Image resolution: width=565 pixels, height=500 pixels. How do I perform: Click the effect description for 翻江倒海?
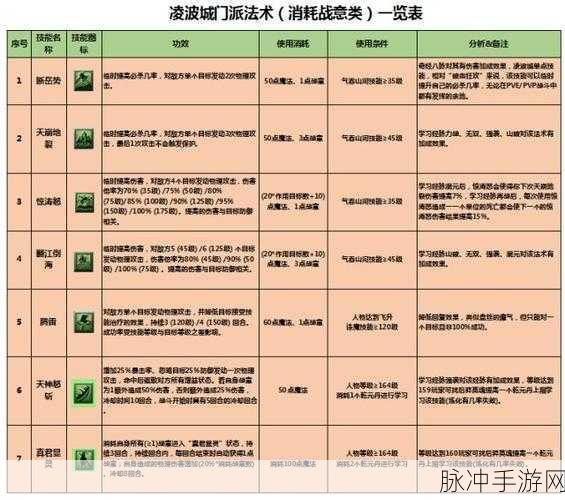click(180, 259)
